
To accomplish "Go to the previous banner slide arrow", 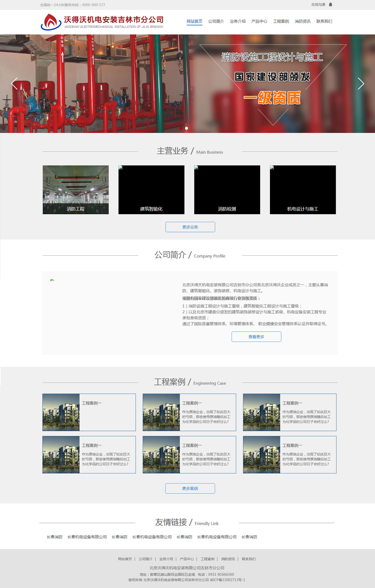I will point(14,84).
